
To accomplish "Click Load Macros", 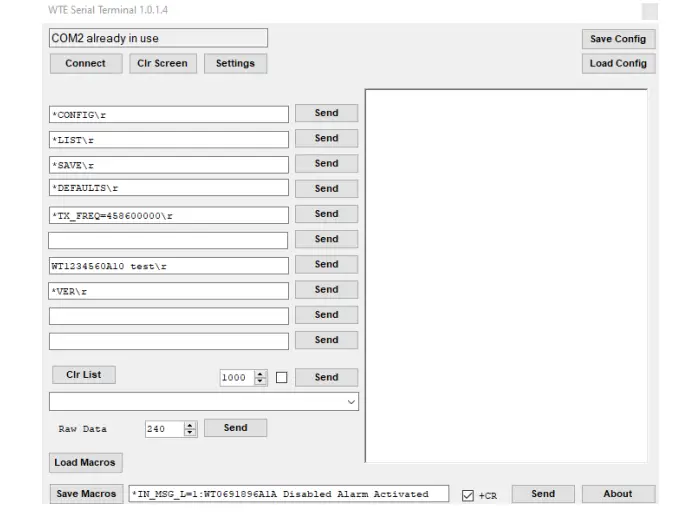I will (x=85, y=462).
